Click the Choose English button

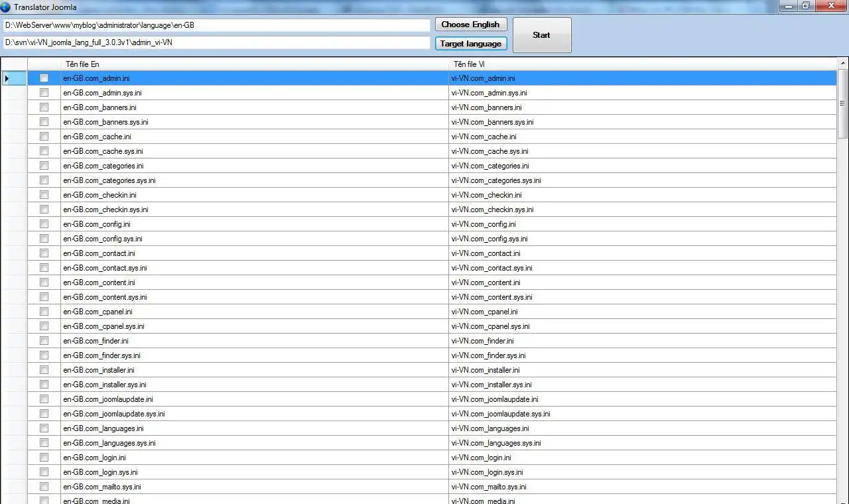(x=471, y=25)
